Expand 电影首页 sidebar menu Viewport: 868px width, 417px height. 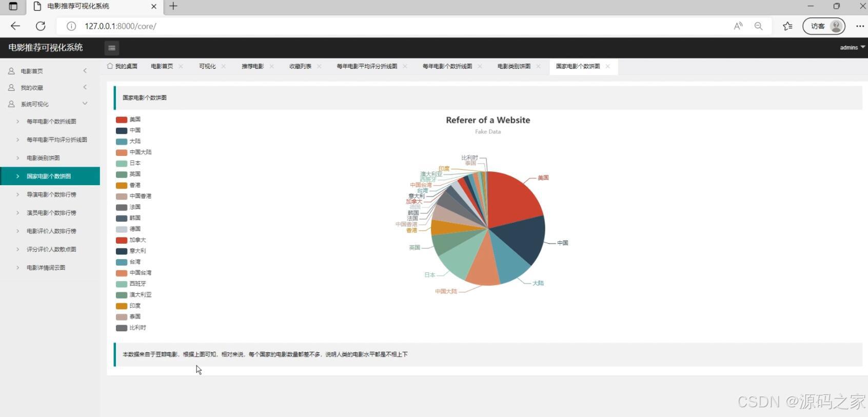(50, 71)
